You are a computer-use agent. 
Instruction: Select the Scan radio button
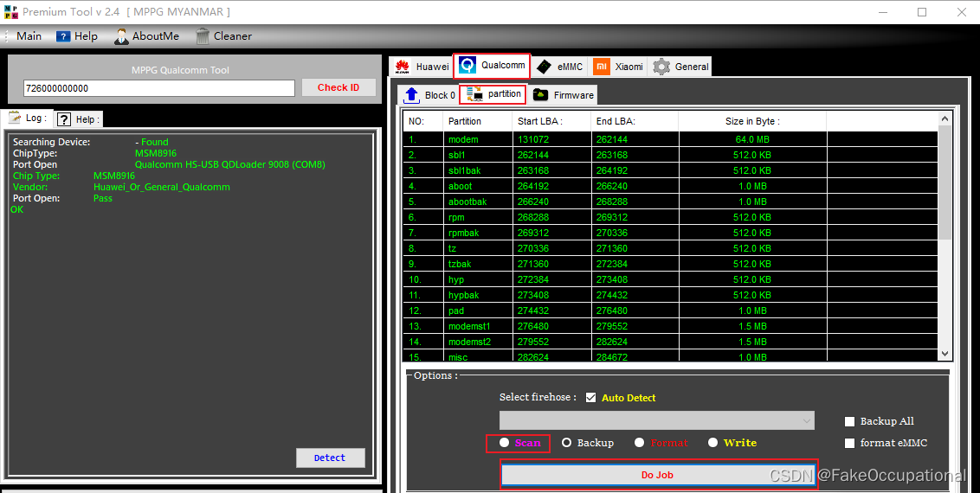pos(505,443)
